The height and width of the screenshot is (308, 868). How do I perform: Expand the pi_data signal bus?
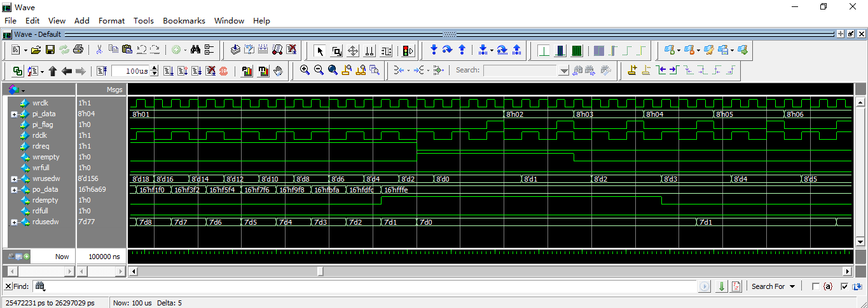(x=14, y=114)
